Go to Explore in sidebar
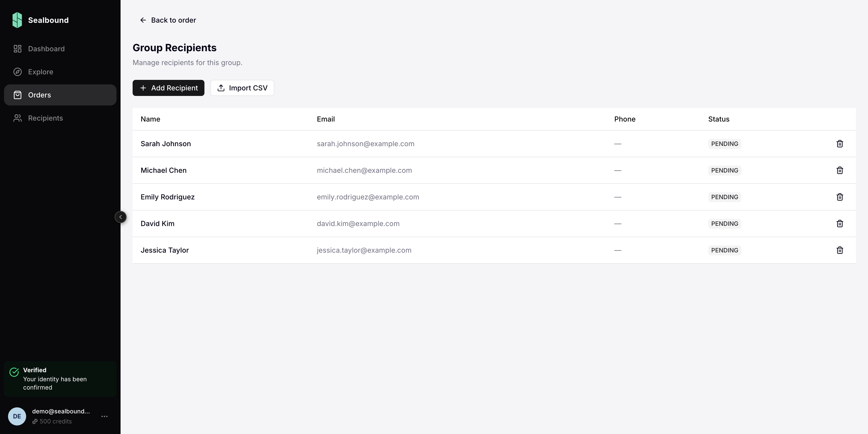This screenshot has width=868, height=434. click(x=40, y=72)
